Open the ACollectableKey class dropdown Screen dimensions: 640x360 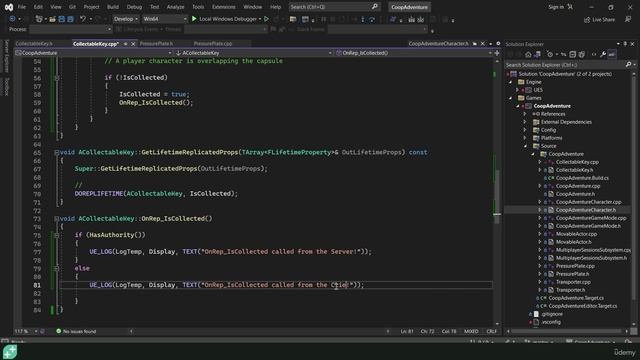click(253, 53)
